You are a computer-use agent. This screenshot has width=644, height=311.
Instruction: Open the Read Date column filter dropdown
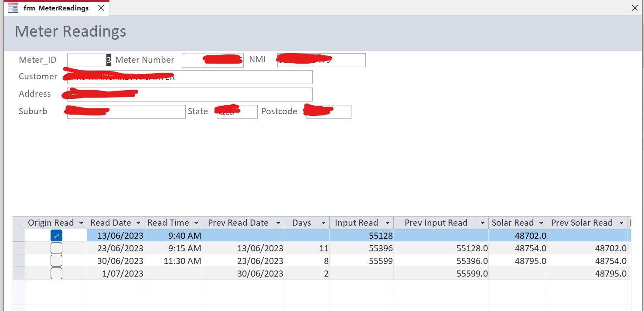138,223
